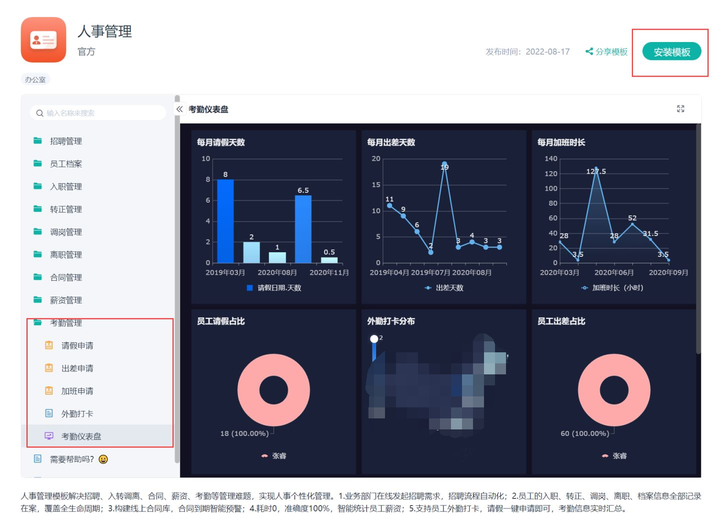This screenshot has height=520, width=720.
Task: Collapse sidebar with double-chevron icon
Action: pos(179,109)
